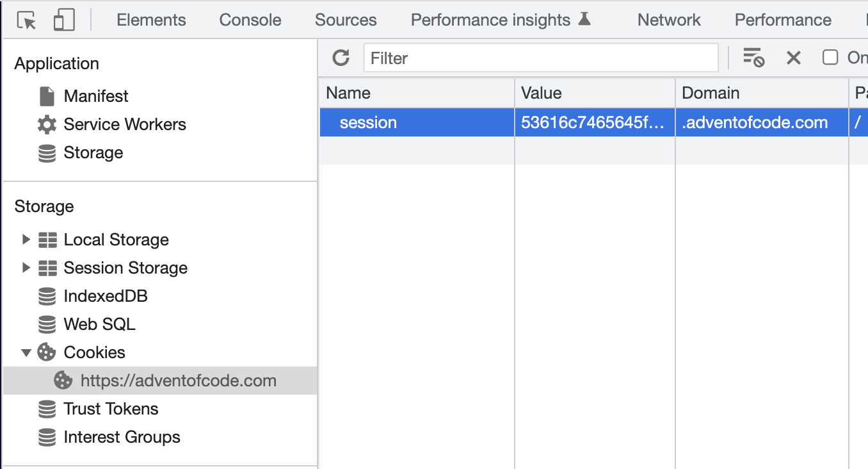
Task: Toggle the device toolbar icon
Action: 64,21
